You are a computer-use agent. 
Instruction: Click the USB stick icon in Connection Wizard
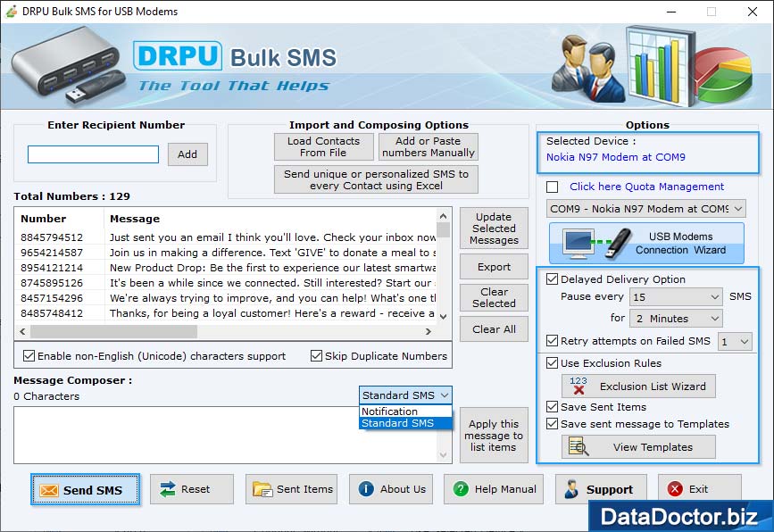(618, 243)
